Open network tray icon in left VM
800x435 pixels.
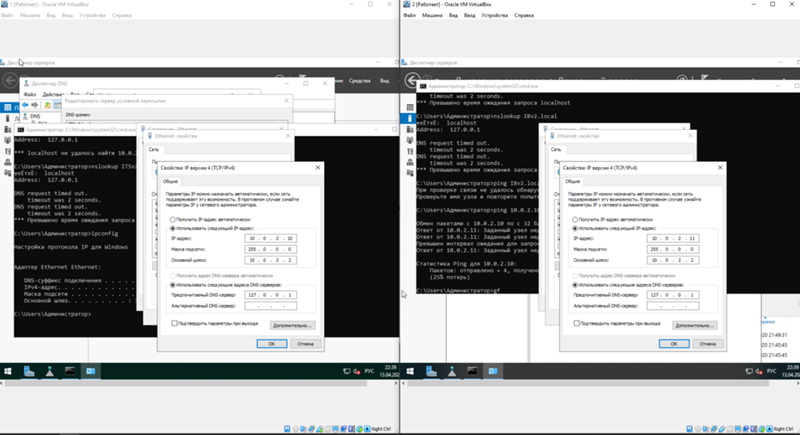click(347, 371)
